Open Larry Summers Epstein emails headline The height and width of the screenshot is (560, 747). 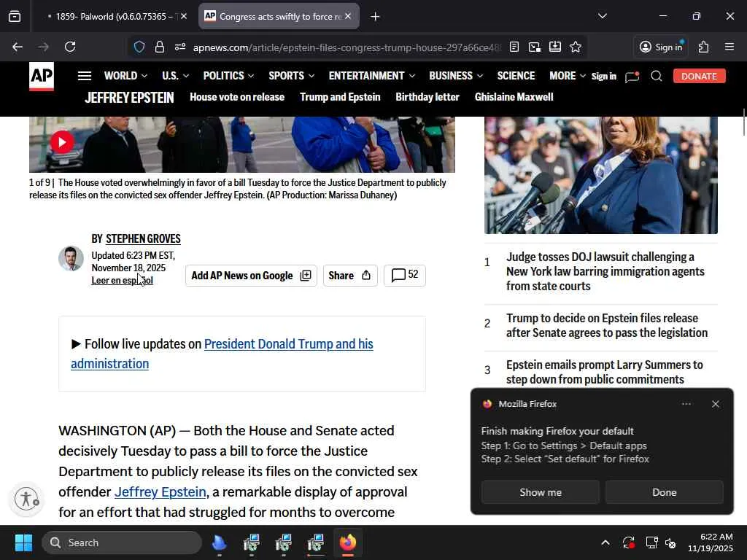point(604,372)
